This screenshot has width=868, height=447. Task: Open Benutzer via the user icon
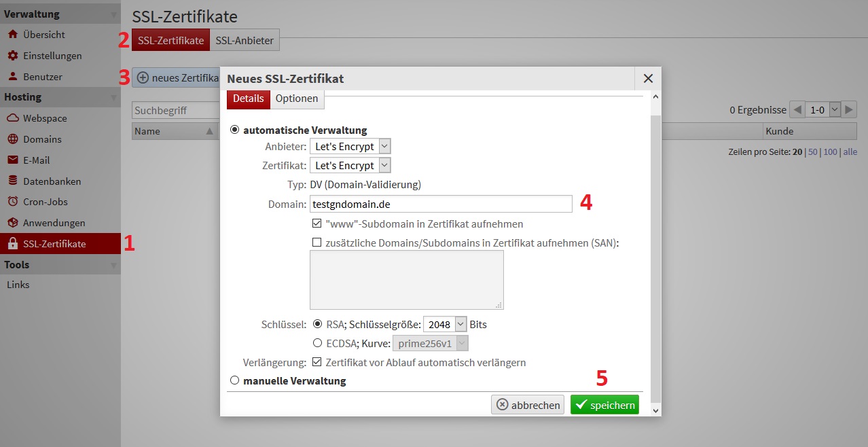[12, 77]
